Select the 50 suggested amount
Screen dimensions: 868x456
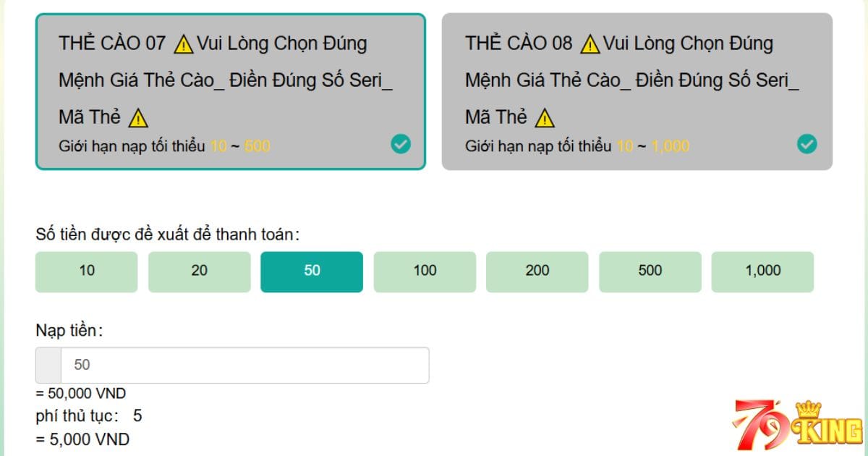(x=312, y=271)
